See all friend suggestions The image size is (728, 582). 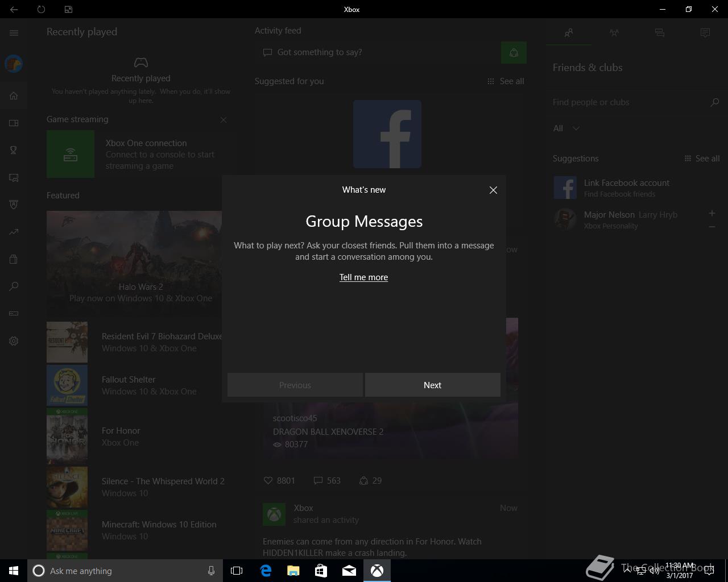pyautogui.click(x=702, y=159)
